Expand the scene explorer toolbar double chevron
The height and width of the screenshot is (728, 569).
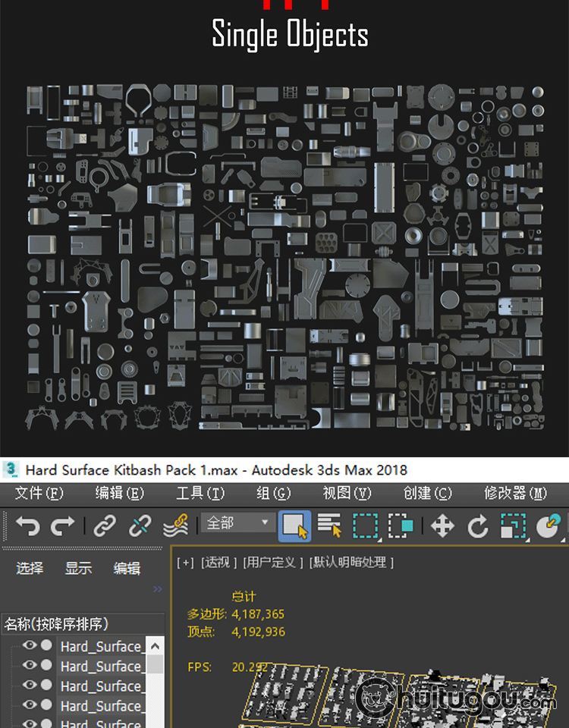158,589
